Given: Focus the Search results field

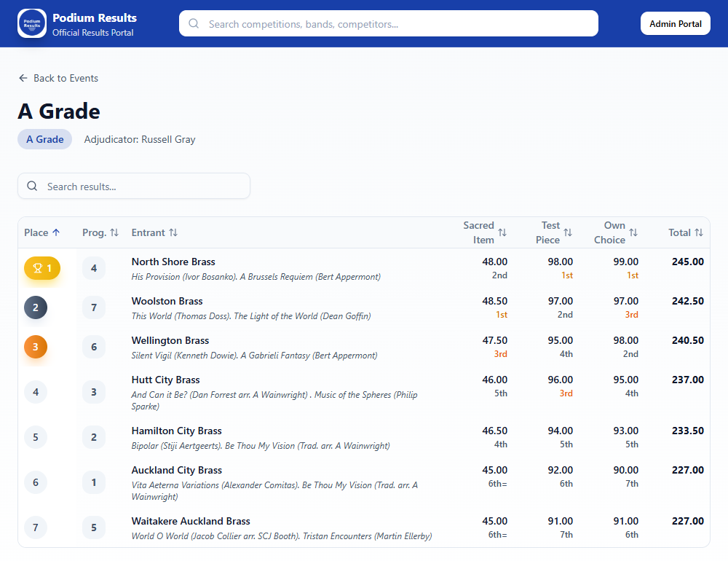Looking at the screenshot, I should (x=134, y=186).
